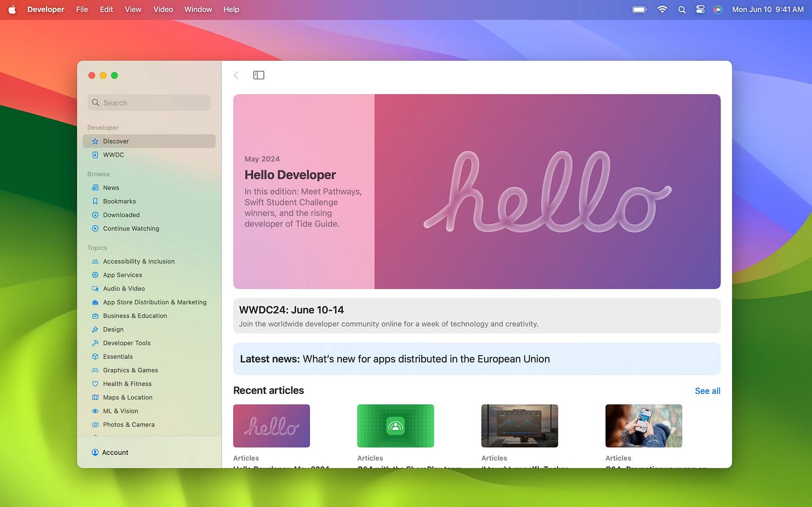Click the App Store Distribution chart icon
This screenshot has width=812, height=507.
pos(95,302)
